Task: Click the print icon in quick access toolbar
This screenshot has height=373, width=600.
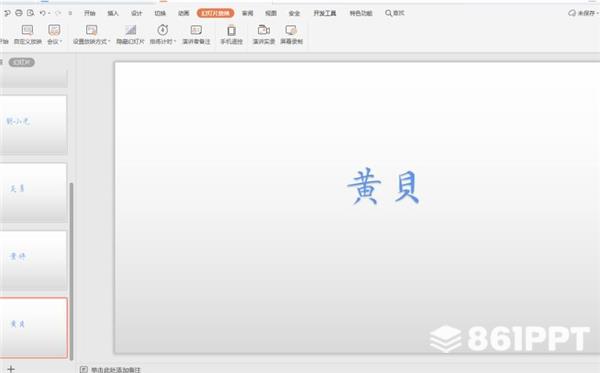Action: pos(18,13)
